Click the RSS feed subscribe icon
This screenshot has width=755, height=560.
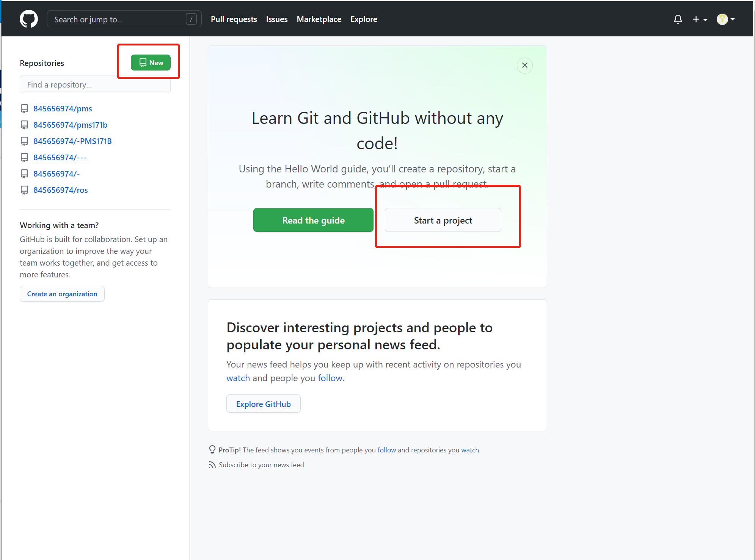tap(212, 465)
